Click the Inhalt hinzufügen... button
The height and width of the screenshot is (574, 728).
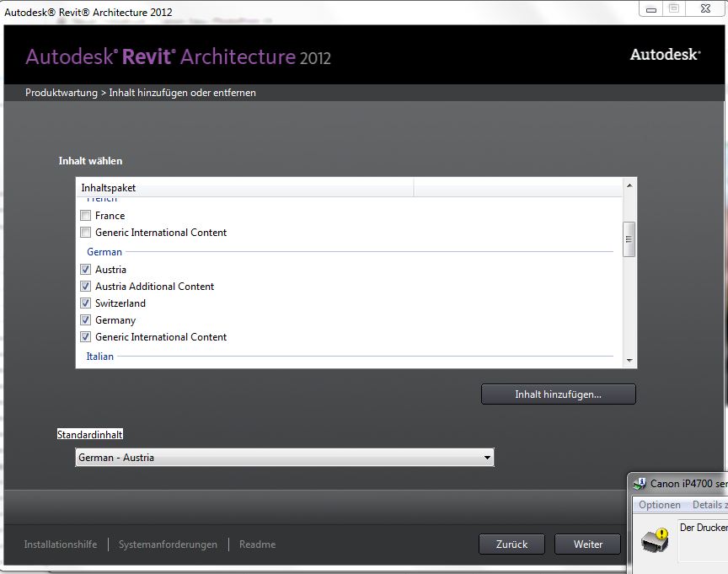click(558, 394)
